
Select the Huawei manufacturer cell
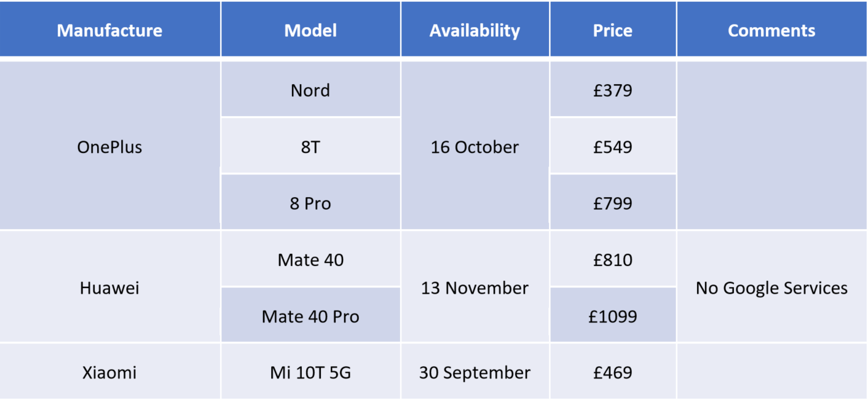point(110,286)
